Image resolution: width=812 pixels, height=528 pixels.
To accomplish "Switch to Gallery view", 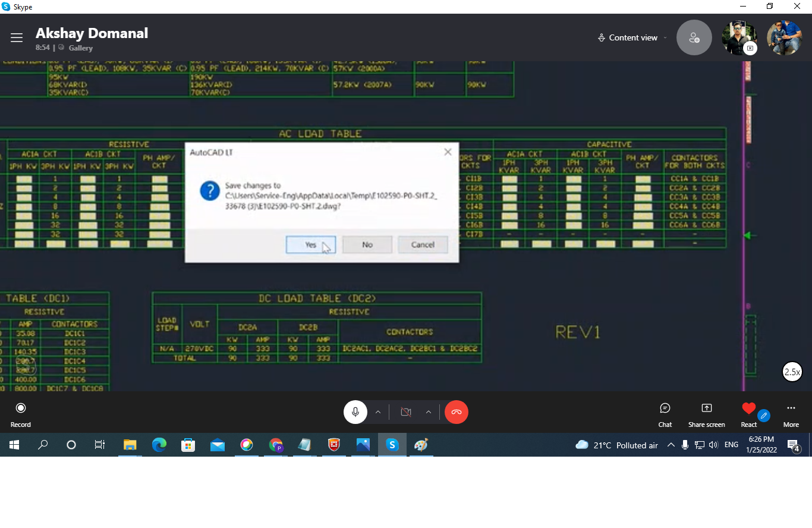I will (x=80, y=48).
